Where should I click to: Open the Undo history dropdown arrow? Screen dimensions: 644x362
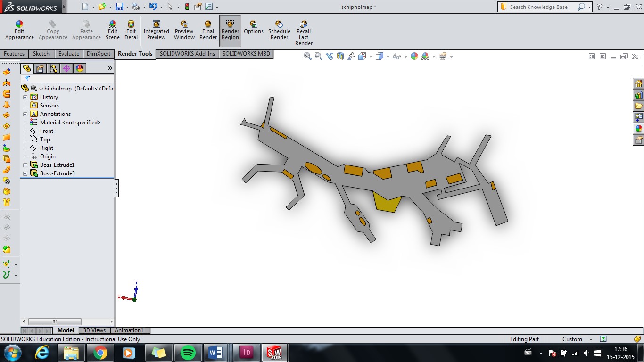click(161, 7)
